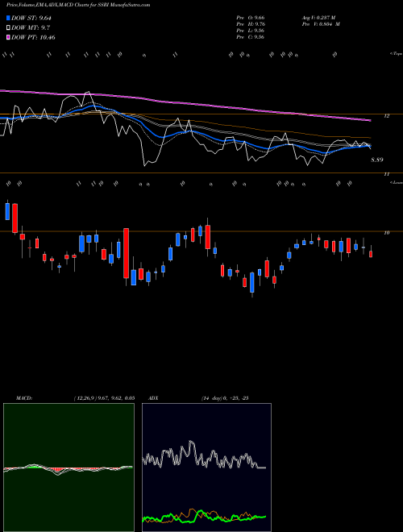The width and height of the screenshot is (403, 532).
Task: Click the 8.89 price label on EMA chart
Action: tap(377, 160)
